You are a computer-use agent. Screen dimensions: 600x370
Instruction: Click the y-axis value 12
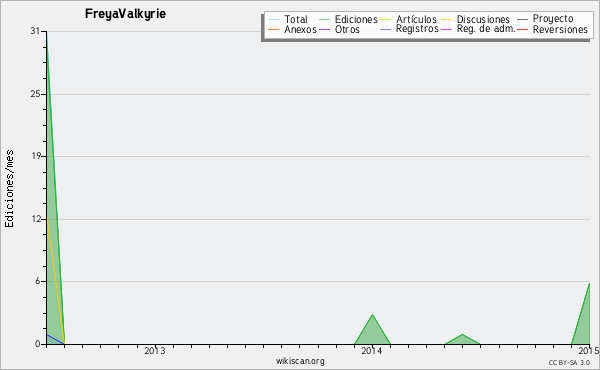(35, 219)
